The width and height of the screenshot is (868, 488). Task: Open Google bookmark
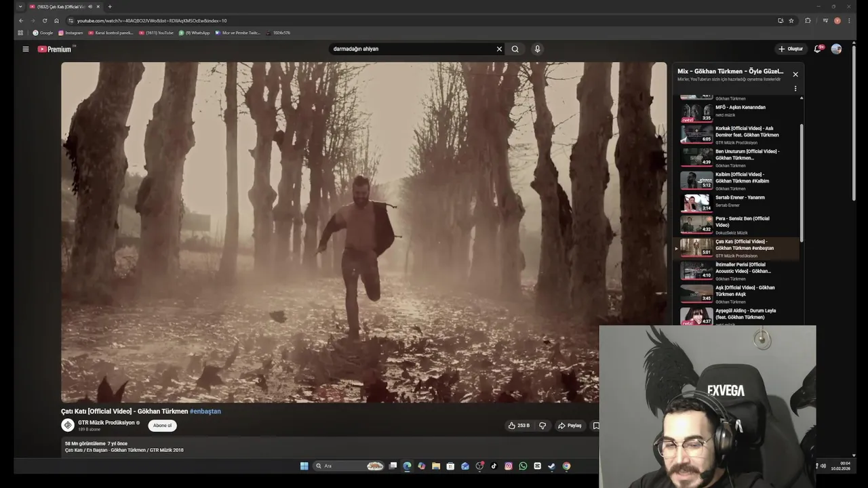tap(43, 33)
